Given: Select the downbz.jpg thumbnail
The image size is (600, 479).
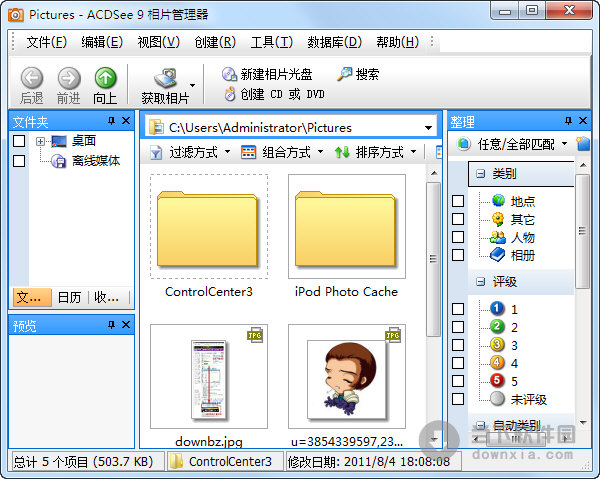Looking at the screenshot, I should (209, 376).
